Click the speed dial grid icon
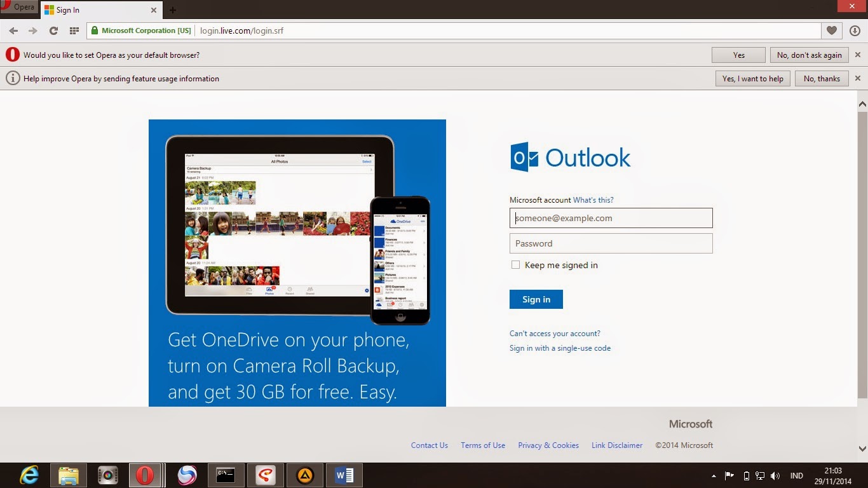The width and height of the screenshot is (868, 488). pos(74,30)
